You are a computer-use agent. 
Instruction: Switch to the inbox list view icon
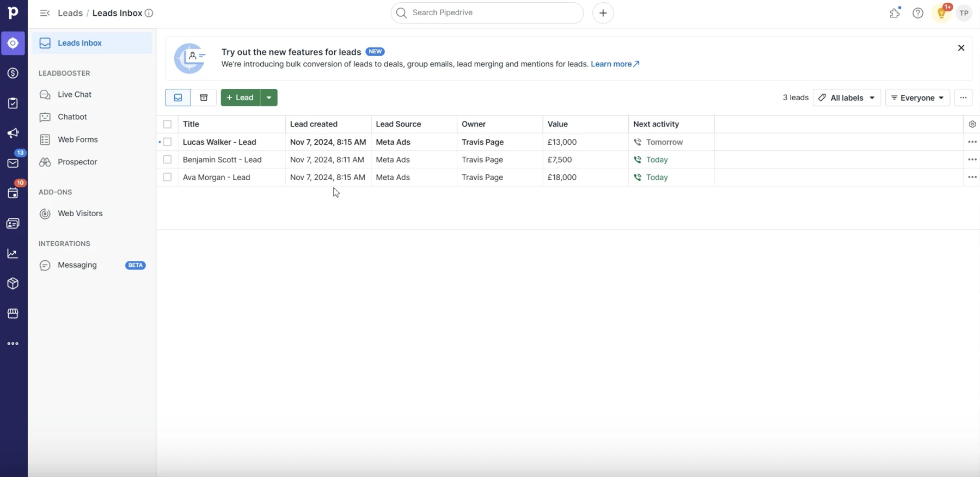[178, 97]
